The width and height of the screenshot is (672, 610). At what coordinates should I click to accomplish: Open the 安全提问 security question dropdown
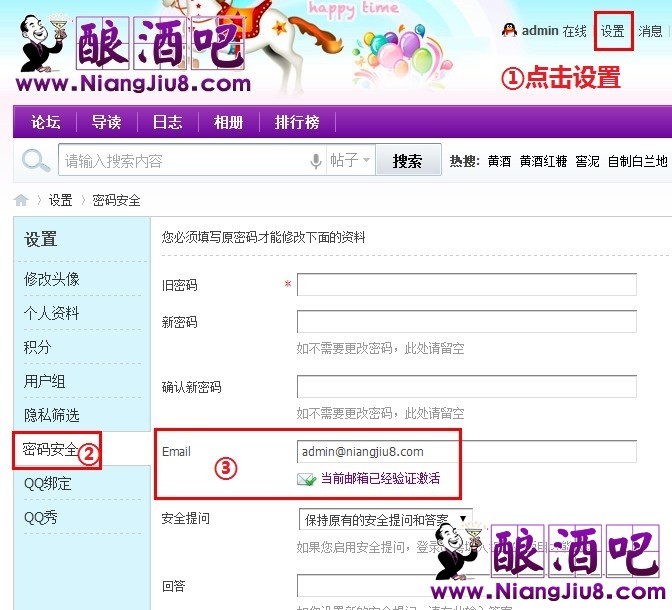pos(386,519)
